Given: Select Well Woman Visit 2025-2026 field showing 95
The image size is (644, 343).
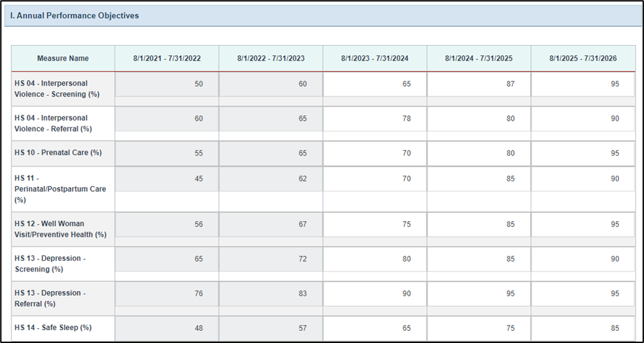Looking at the screenshot, I should [x=583, y=224].
